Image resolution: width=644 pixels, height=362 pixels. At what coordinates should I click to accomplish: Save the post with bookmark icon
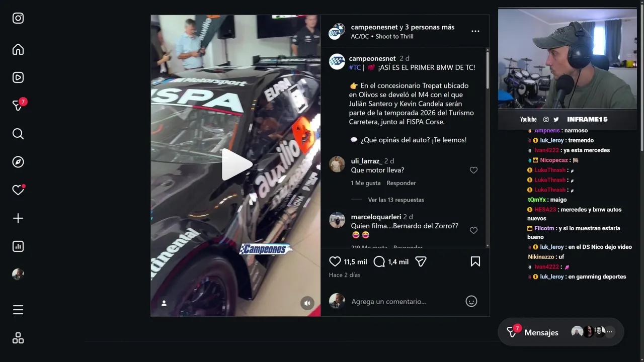tap(475, 261)
